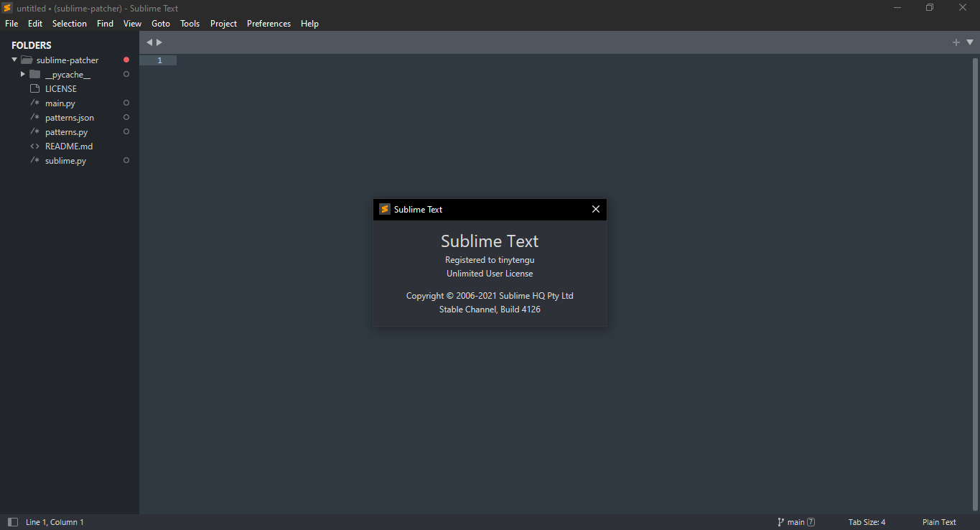Viewport: 980px width, 530px height.
Task: Open the Selection menu
Action: [x=70, y=24]
